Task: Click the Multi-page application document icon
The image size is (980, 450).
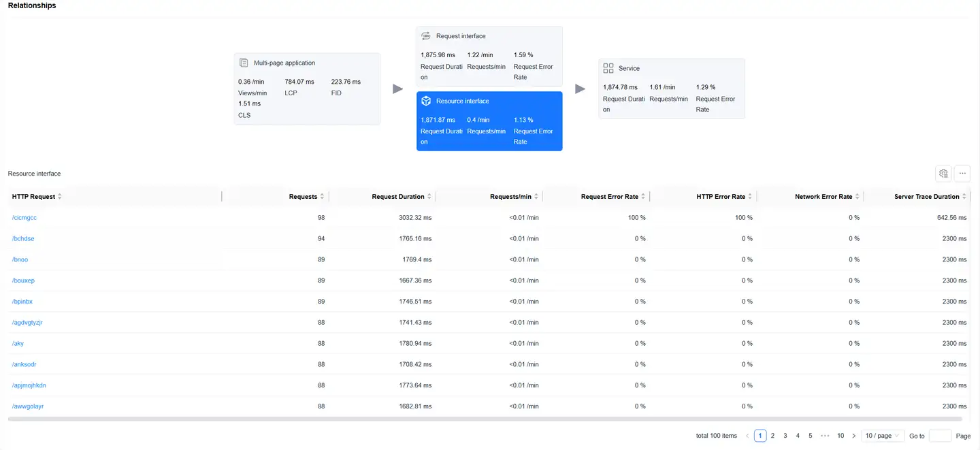Action: (244, 63)
